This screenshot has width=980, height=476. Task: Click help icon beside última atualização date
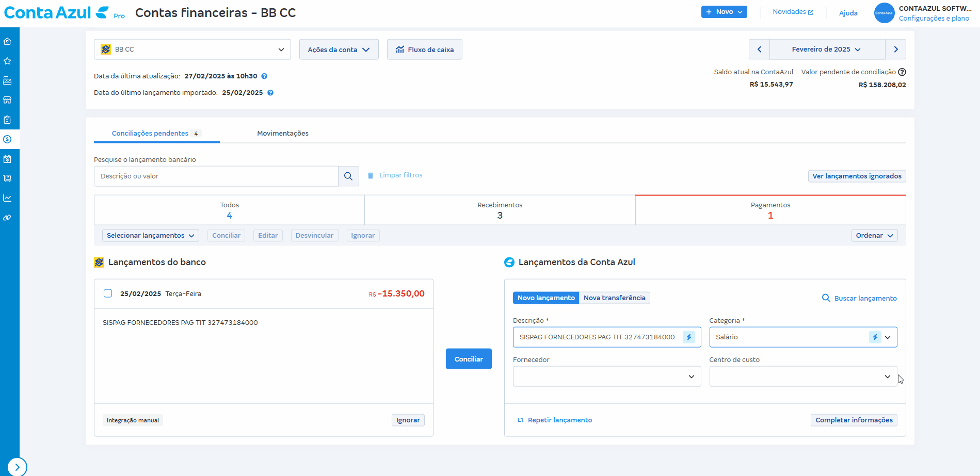tap(264, 76)
